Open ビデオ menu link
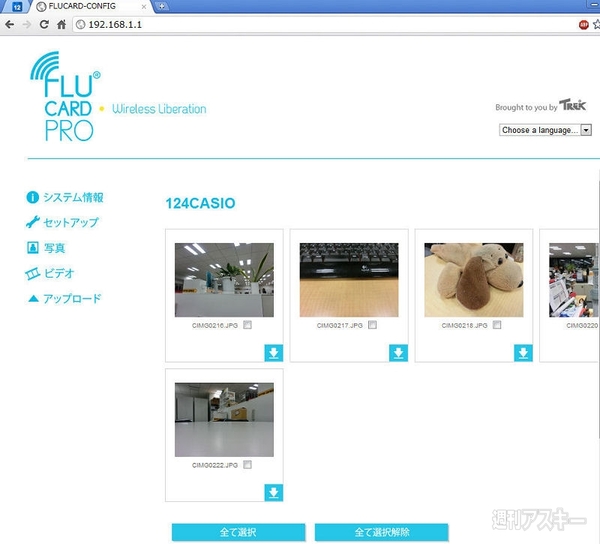The image size is (600, 544). [59, 273]
